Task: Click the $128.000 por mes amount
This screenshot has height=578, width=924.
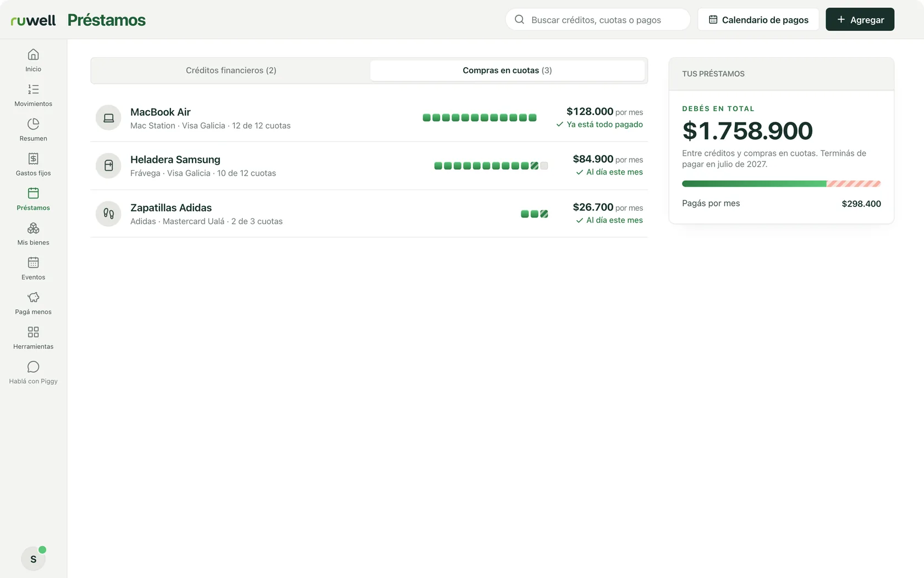Action: coord(604,112)
